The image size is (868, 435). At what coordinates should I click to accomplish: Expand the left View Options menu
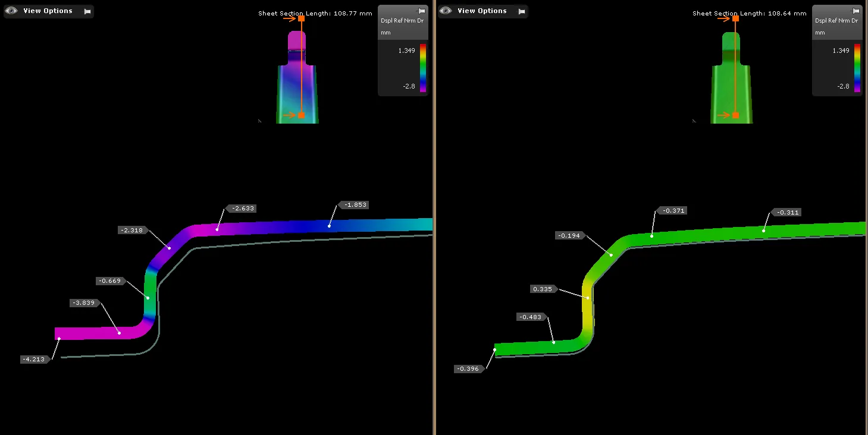pyautogui.click(x=48, y=11)
